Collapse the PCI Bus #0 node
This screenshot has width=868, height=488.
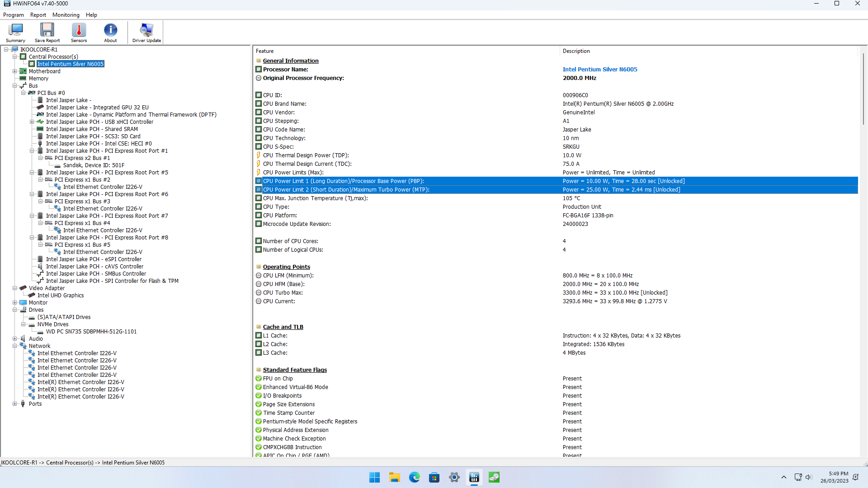click(24, 93)
